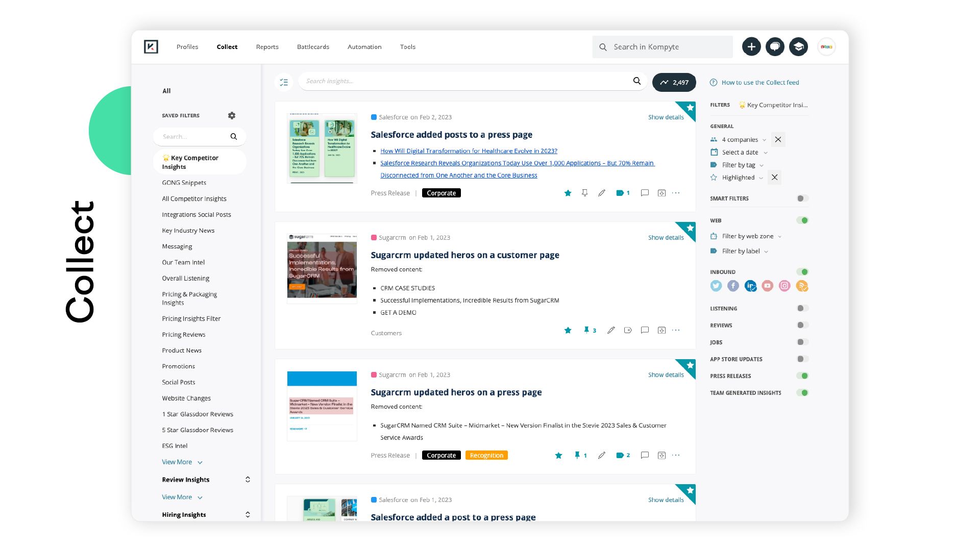Collapse the Review Insights section

click(x=248, y=479)
